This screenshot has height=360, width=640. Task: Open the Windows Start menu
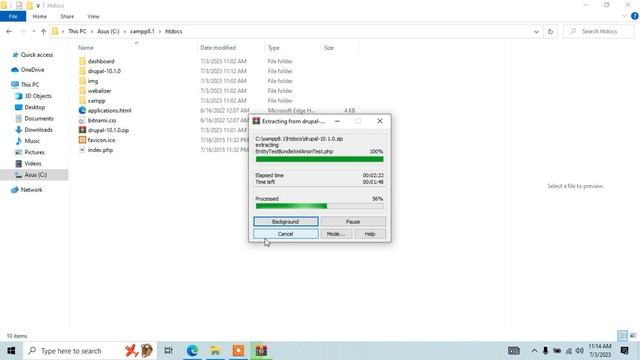(x=11, y=351)
